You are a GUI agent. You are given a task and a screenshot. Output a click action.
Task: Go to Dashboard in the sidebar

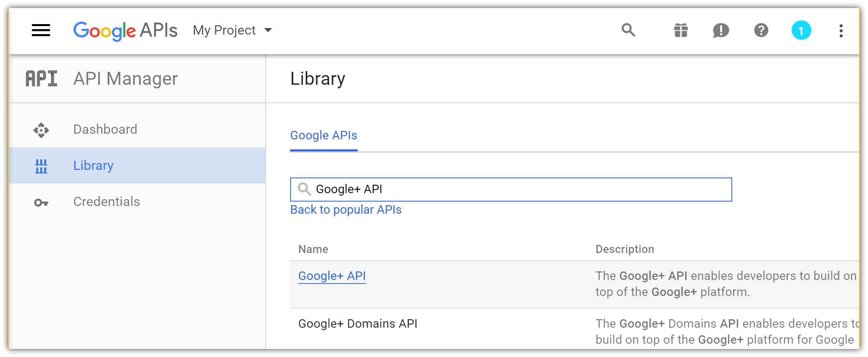click(137, 129)
